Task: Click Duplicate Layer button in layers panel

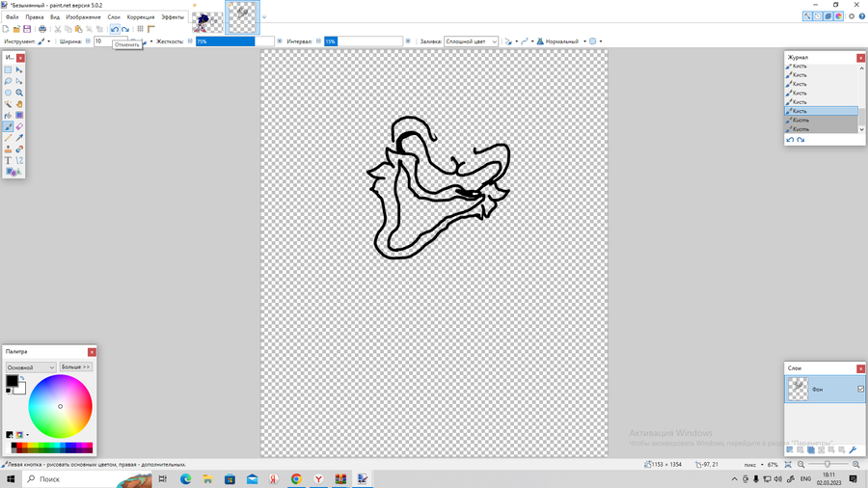Action: click(810, 450)
